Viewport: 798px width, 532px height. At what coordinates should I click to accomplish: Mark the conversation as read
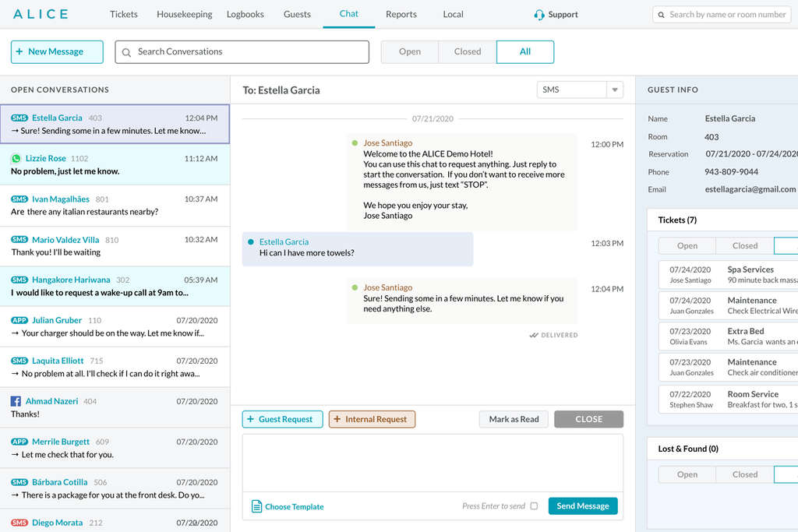pyautogui.click(x=514, y=419)
